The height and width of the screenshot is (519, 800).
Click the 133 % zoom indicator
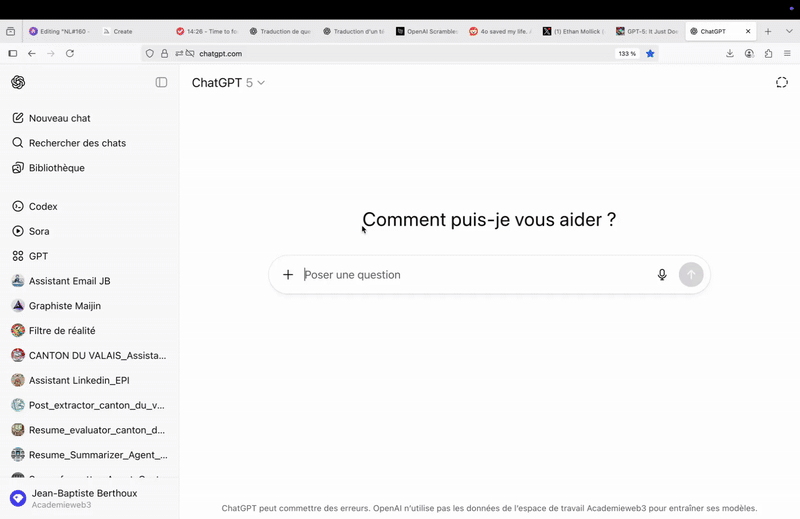pyautogui.click(x=627, y=54)
